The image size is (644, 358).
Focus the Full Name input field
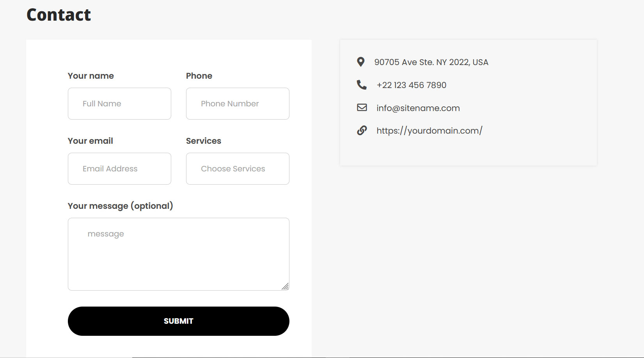coord(119,104)
